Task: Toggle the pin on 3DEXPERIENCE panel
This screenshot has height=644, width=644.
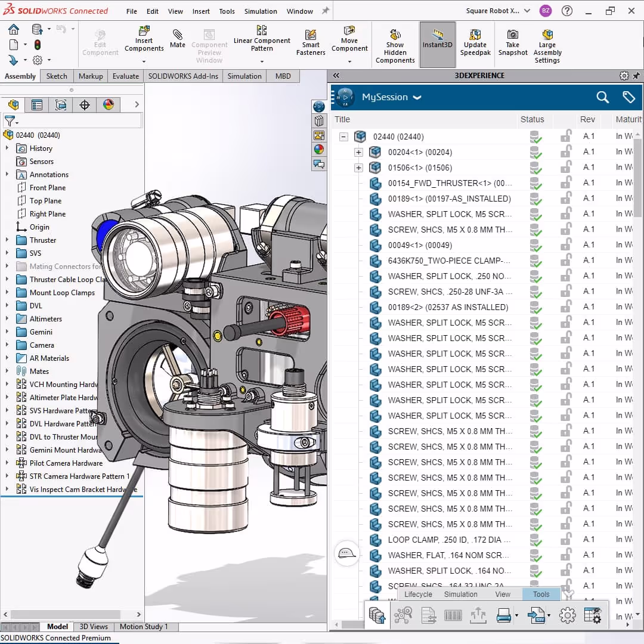Action: pos(636,76)
